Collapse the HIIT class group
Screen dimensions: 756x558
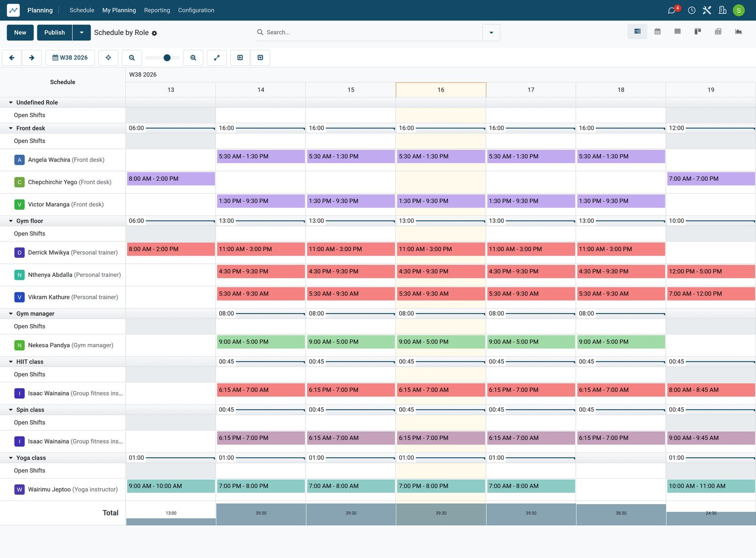click(11, 361)
